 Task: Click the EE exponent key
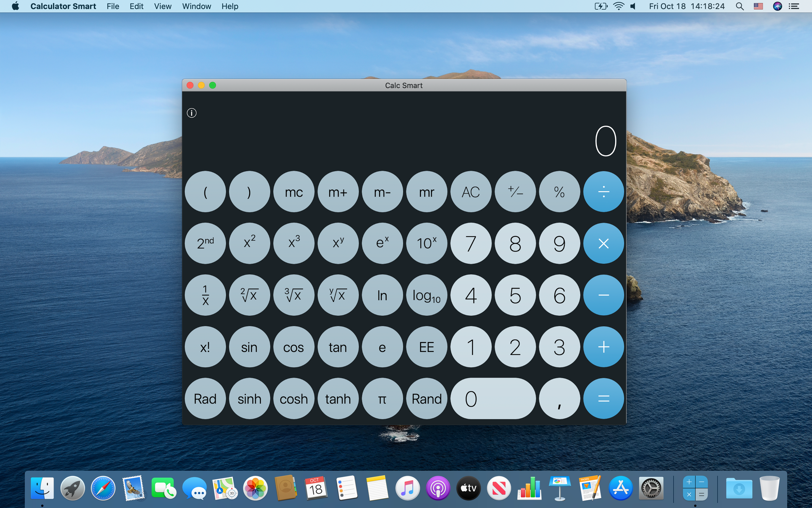tap(427, 347)
